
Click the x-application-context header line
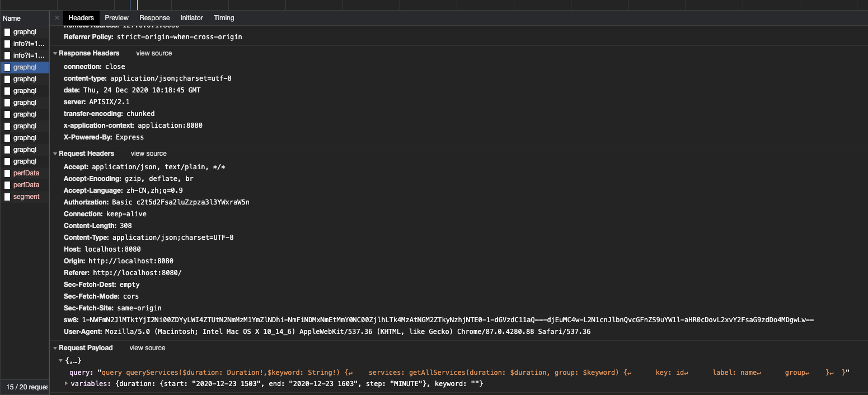click(133, 126)
